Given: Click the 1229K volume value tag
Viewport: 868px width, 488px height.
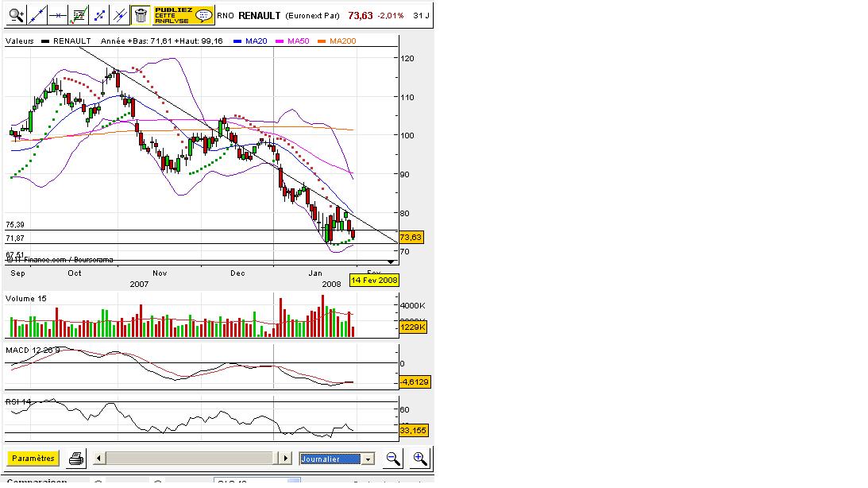Looking at the screenshot, I should 412,327.
